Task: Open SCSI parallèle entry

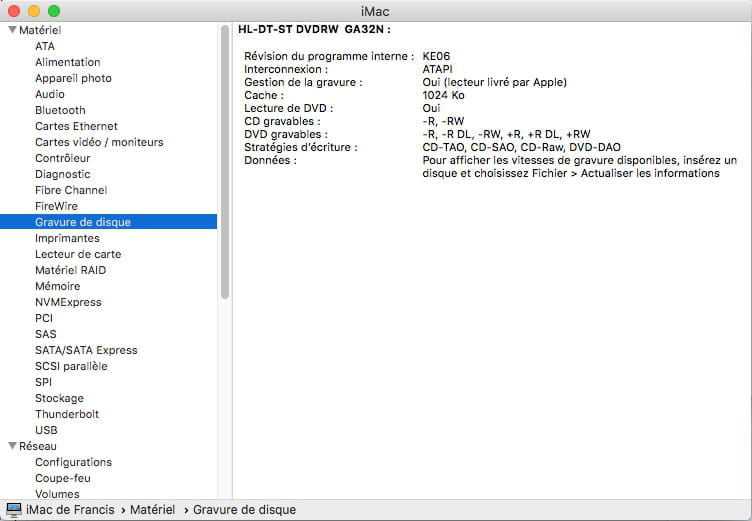Action: coord(71,366)
